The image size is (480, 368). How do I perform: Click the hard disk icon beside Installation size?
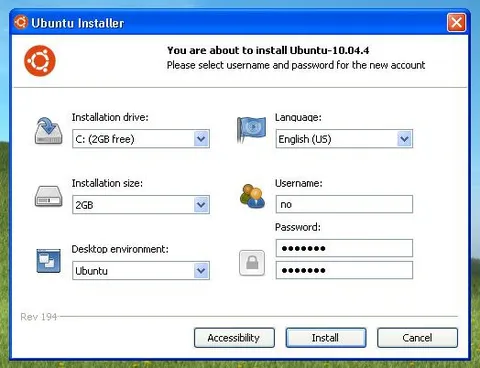click(49, 196)
